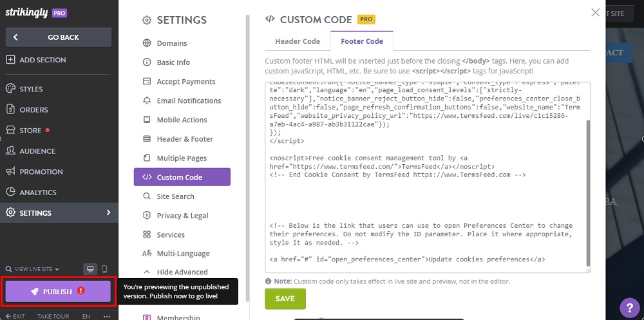The image size is (644, 320).
Task: Expand the Settings submenu chevron
Action: tap(108, 212)
